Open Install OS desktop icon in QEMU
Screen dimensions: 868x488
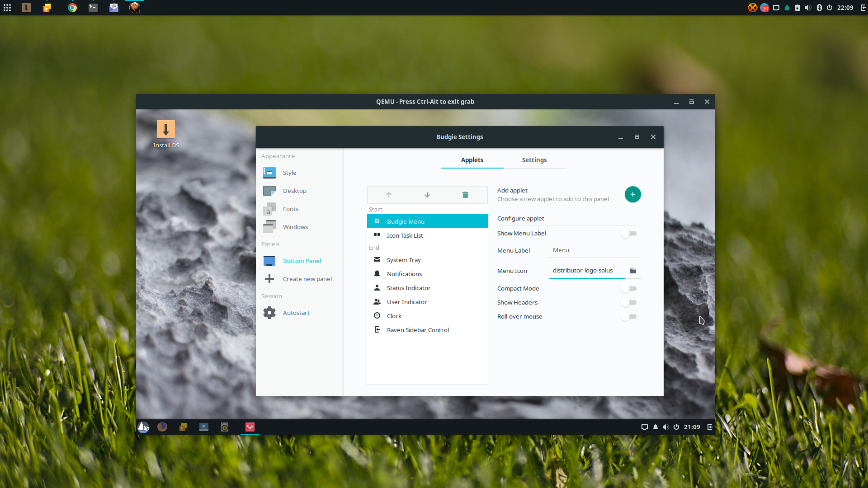(x=166, y=134)
